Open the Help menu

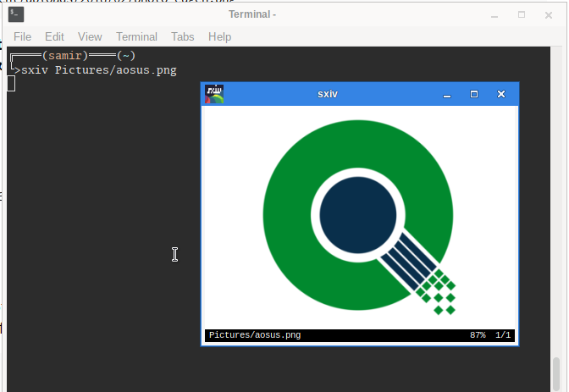219,36
